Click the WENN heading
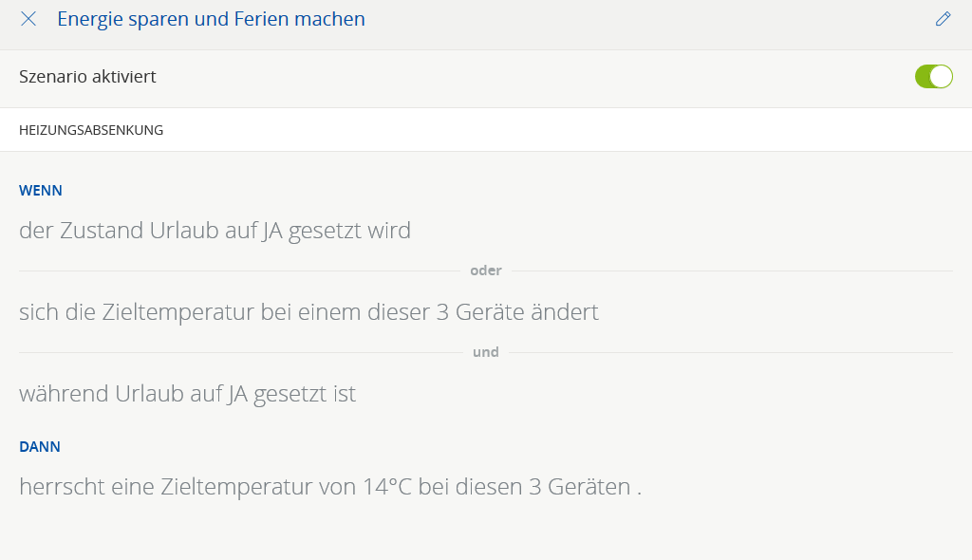Image resolution: width=972 pixels, height=560 pixels. pos(41,190)
